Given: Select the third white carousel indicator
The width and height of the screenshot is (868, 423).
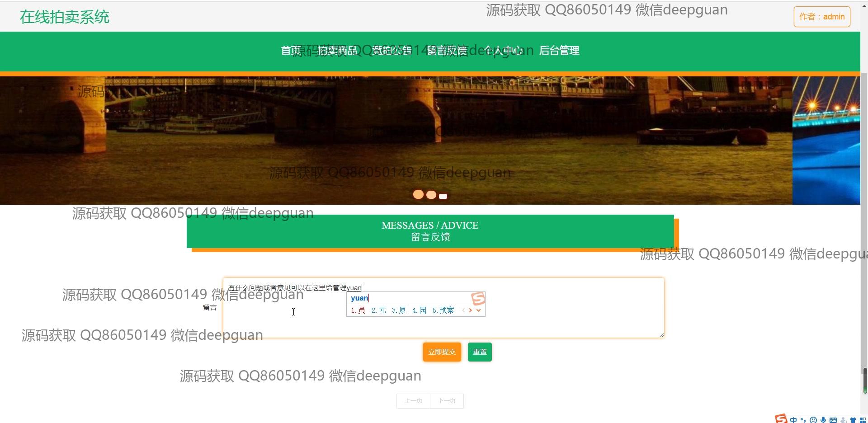Looking at the screenshot, I should pos(443,196).
